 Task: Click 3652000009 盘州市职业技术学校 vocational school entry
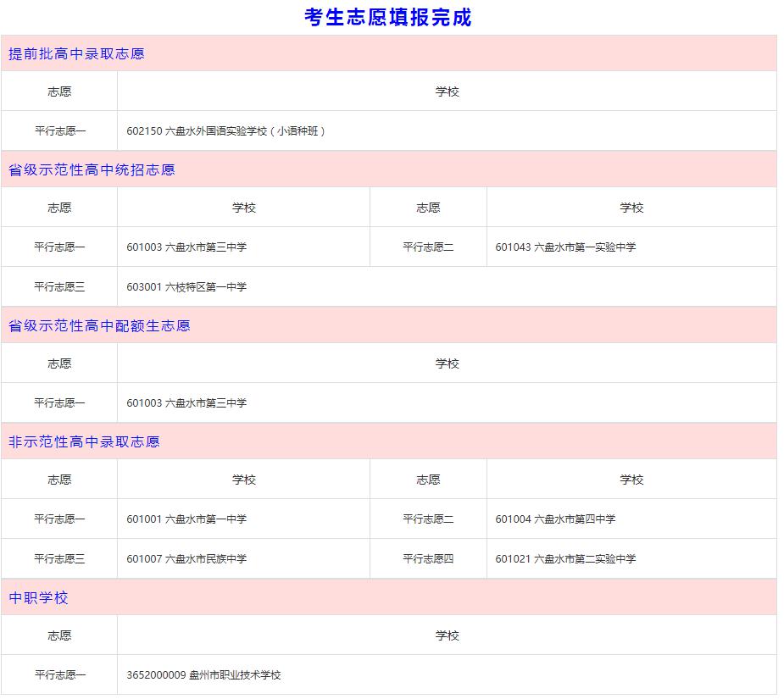206,674
